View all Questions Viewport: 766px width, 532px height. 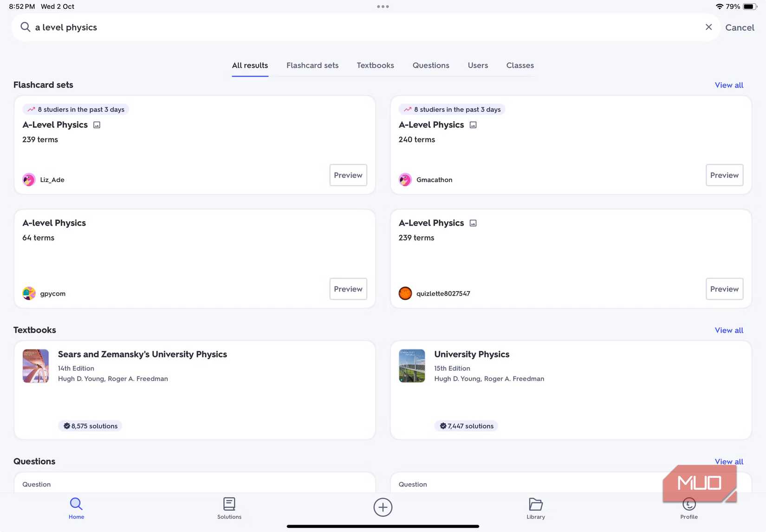729,461
